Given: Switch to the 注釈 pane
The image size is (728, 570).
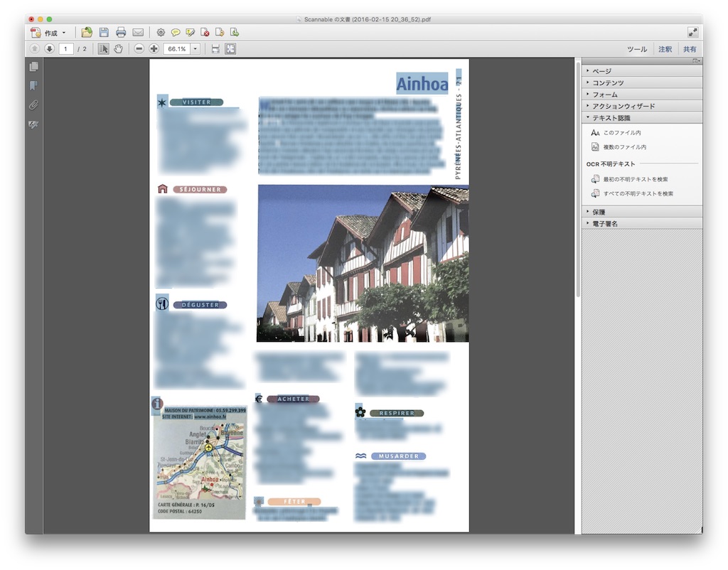Looking at the screenshot, I should click(x=665, y=49).
